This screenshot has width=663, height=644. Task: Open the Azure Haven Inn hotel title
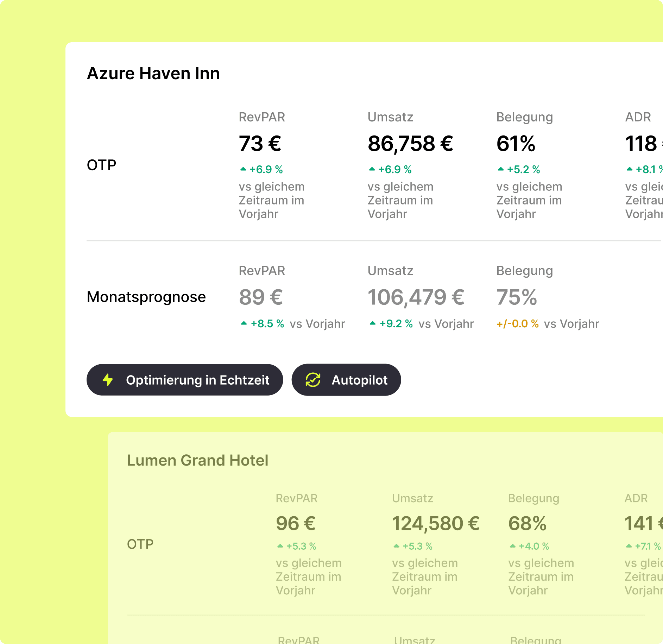tap(153, 74)
